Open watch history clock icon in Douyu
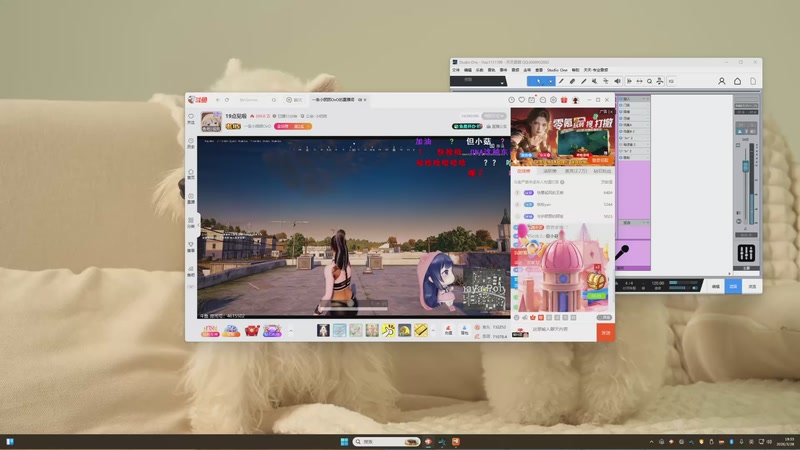The width and height of the screenshot is (800, 450). pyautogui.click(x=511, y=100)
